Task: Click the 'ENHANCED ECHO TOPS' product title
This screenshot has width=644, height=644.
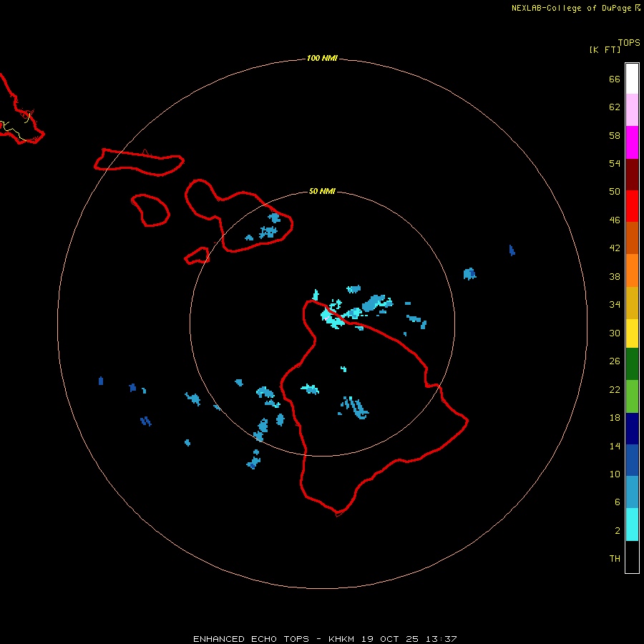Action: 251,639
